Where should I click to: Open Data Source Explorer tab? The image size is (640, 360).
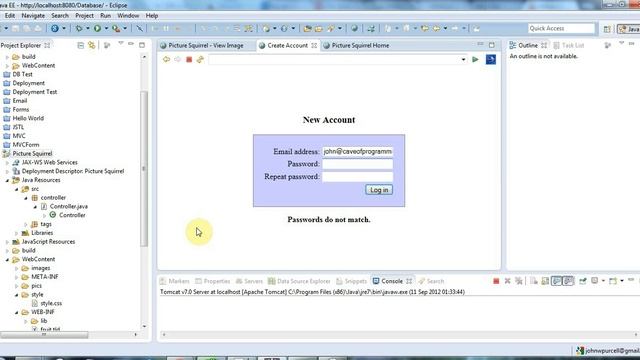299,281
